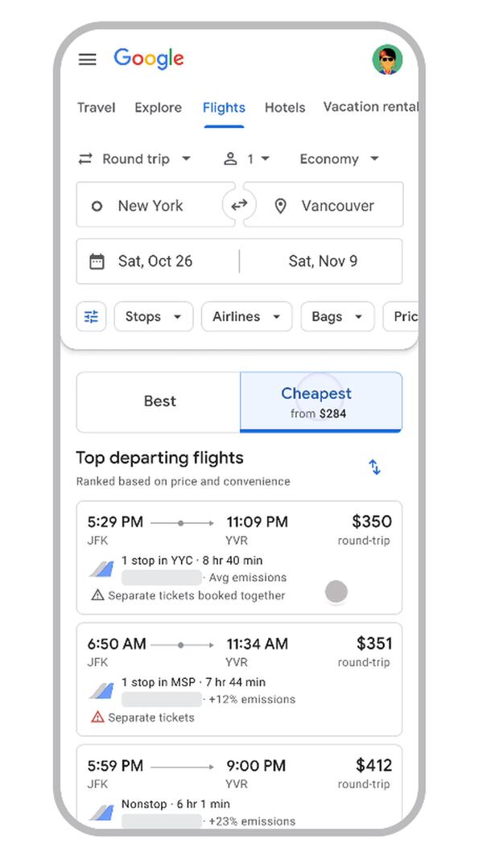Switch to the Hotels tab
The height and width of the screenshot is (868, 499).
point(285,107)
